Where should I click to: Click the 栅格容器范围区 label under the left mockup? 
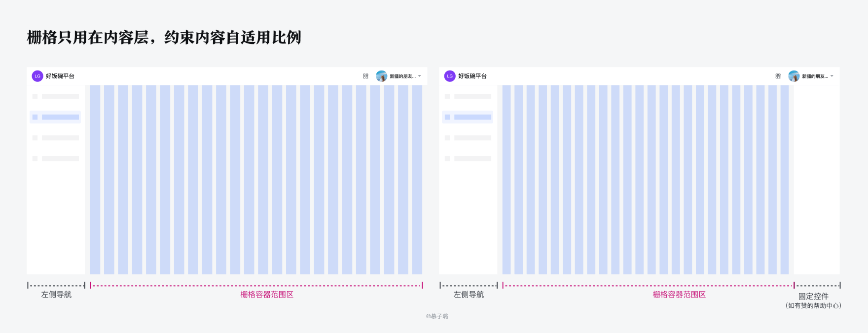coord(267,295)
